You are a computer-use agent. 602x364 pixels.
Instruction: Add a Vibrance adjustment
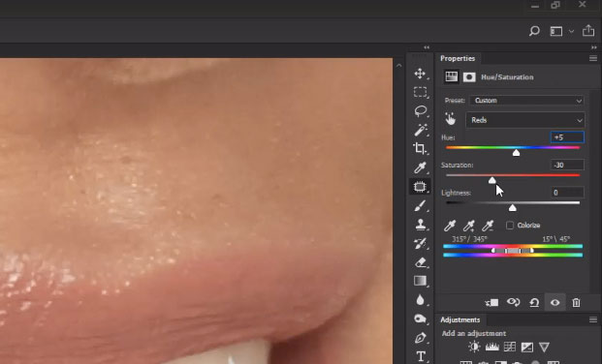(x=544, y=347)
